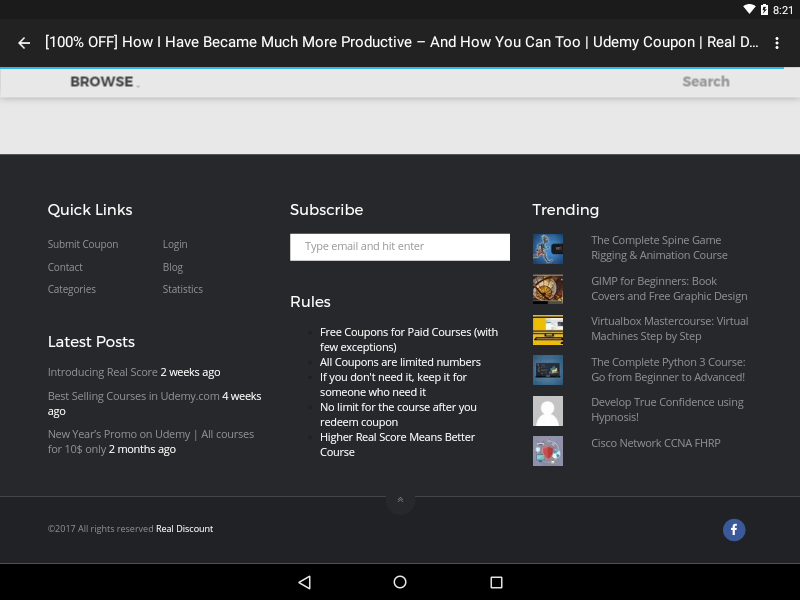
Task: Open the GIMP for Beginners thumbnail
Action: pyautogui.click(x=547, y=289)
